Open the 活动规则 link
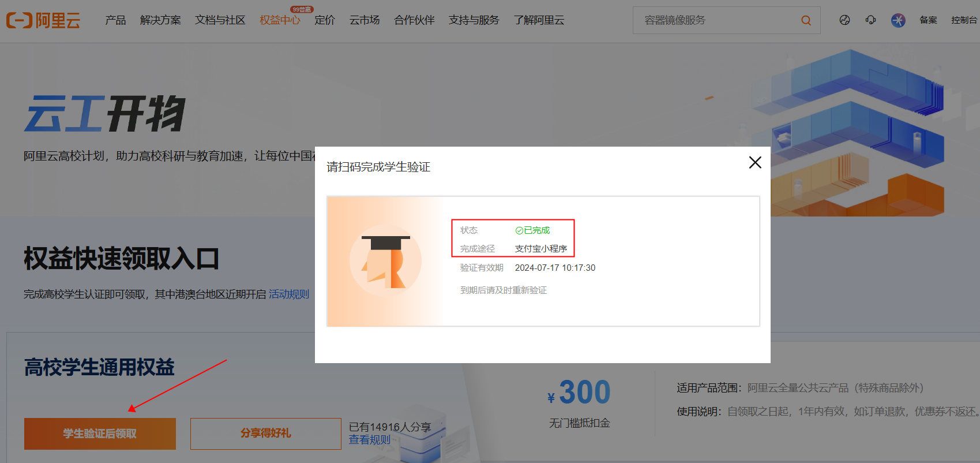The image size is (980, 463). pos(289,294)
